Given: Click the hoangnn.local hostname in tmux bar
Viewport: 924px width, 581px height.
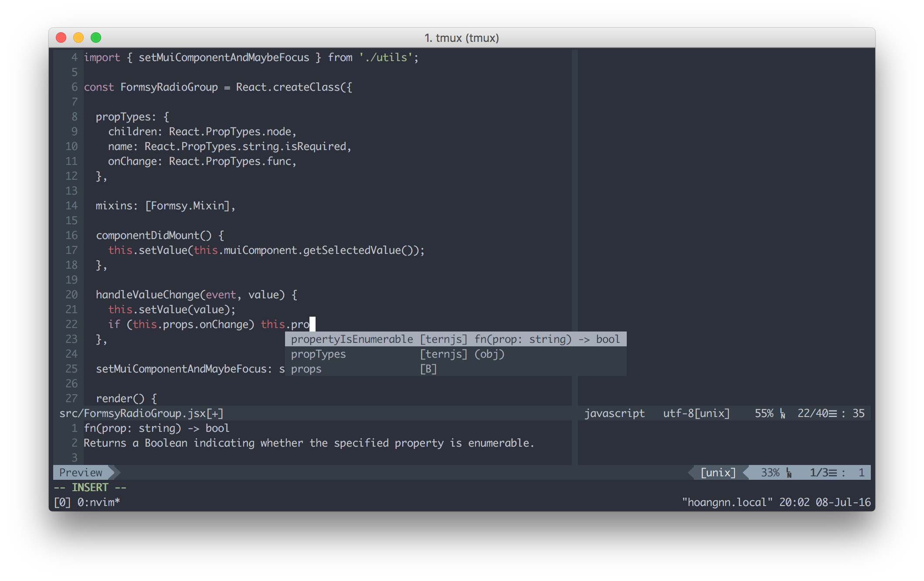Looking at the screenshot, I should [727, 502].
